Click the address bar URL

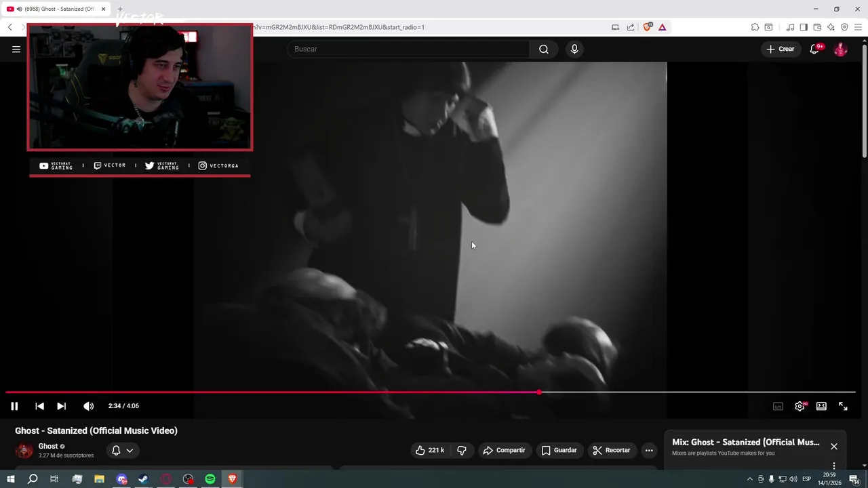point(338,27)
